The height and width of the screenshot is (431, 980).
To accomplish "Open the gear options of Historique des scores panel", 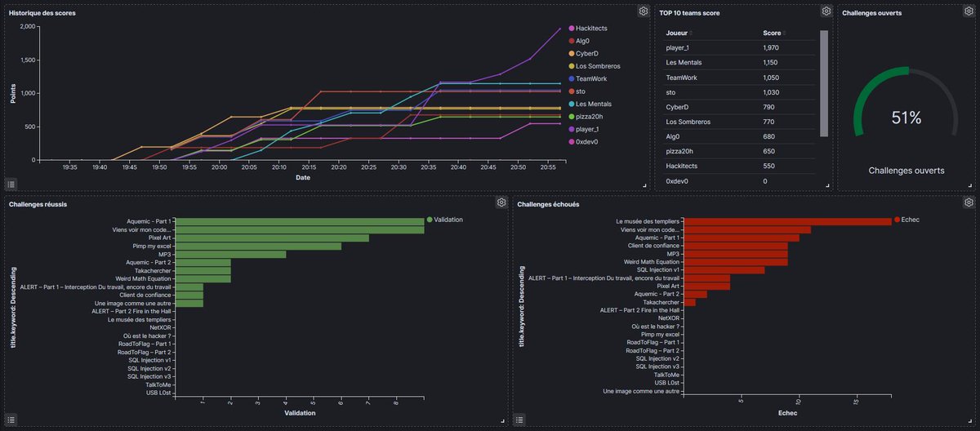I will click(x=644, y=11).
